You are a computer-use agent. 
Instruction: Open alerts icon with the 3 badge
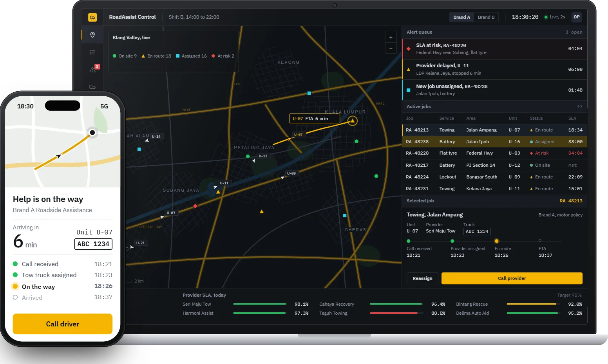(93, 69)
